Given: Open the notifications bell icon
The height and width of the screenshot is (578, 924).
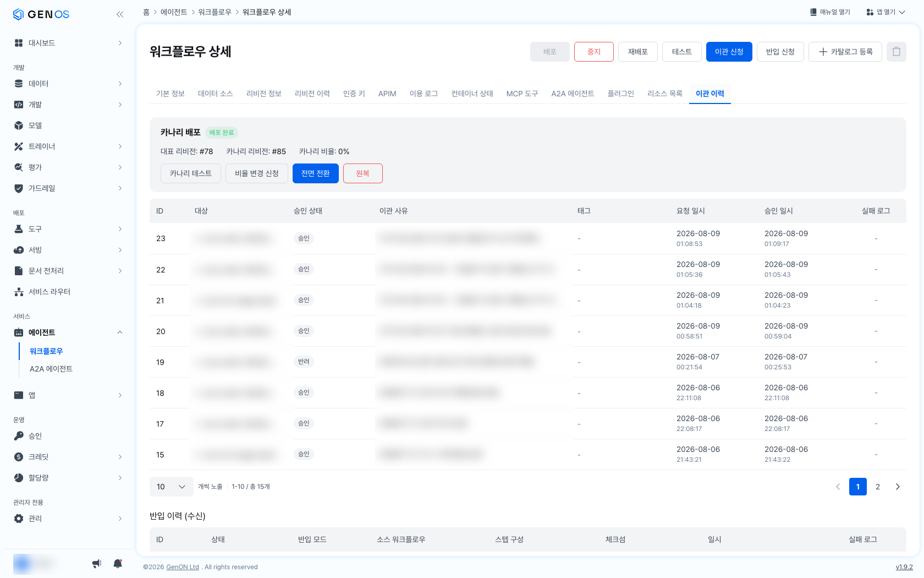Looking at the screenshot, I should click(118, 563).
